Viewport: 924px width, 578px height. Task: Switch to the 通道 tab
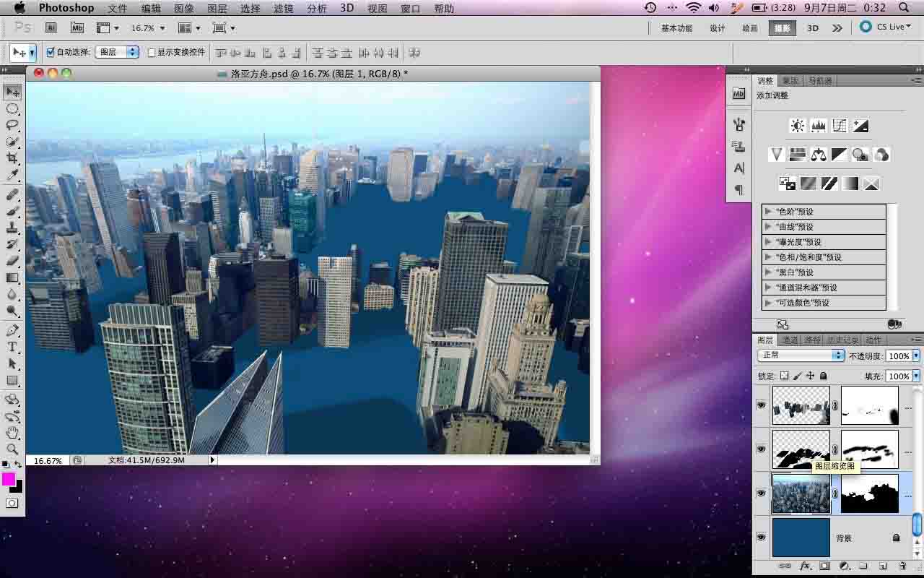[790, 340]
